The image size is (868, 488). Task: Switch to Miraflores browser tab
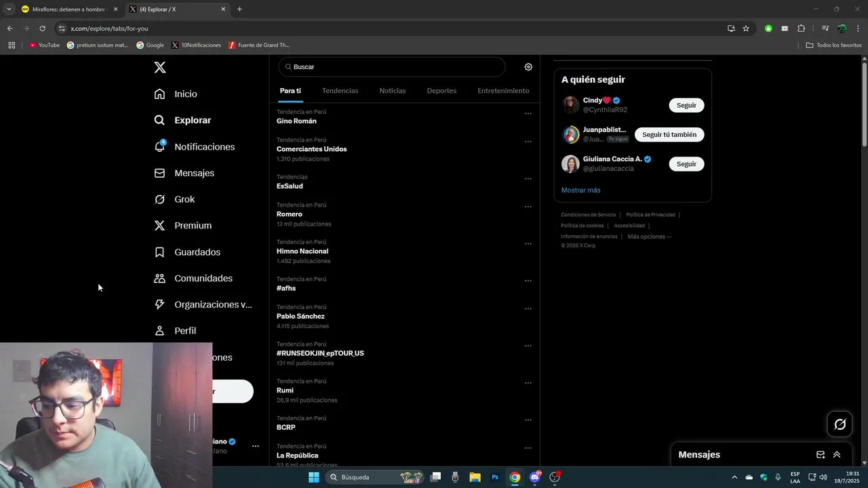tap(68, 9)
